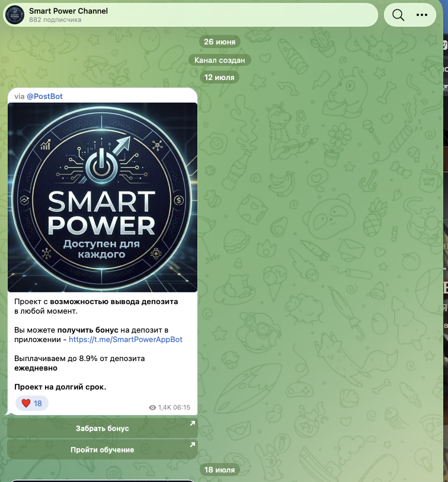Click arrow icon on 'Пройти обучение' button

coord(193,445)
